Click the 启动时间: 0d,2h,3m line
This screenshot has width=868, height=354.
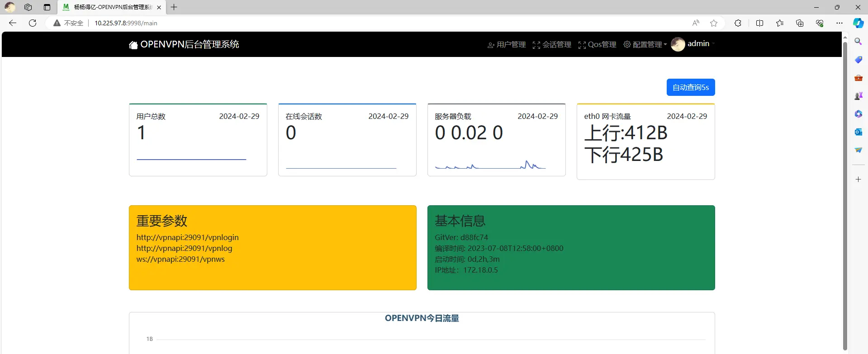coord(467,259)
